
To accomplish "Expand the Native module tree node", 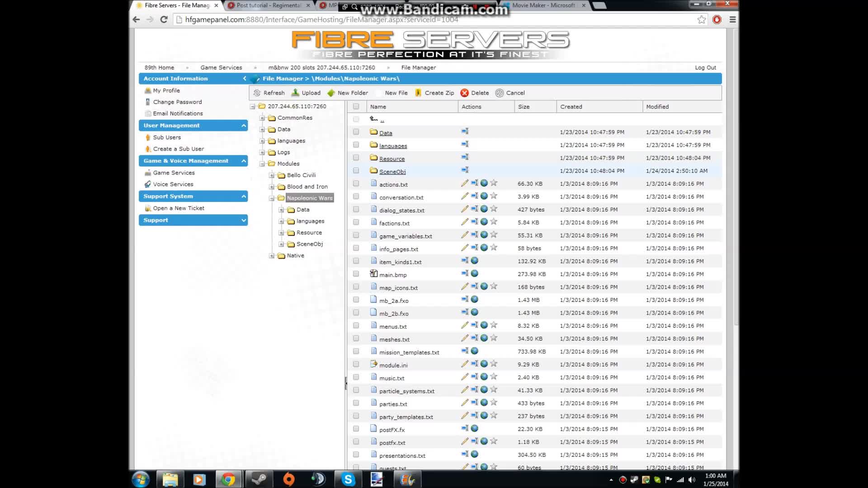I will (272, 256).
